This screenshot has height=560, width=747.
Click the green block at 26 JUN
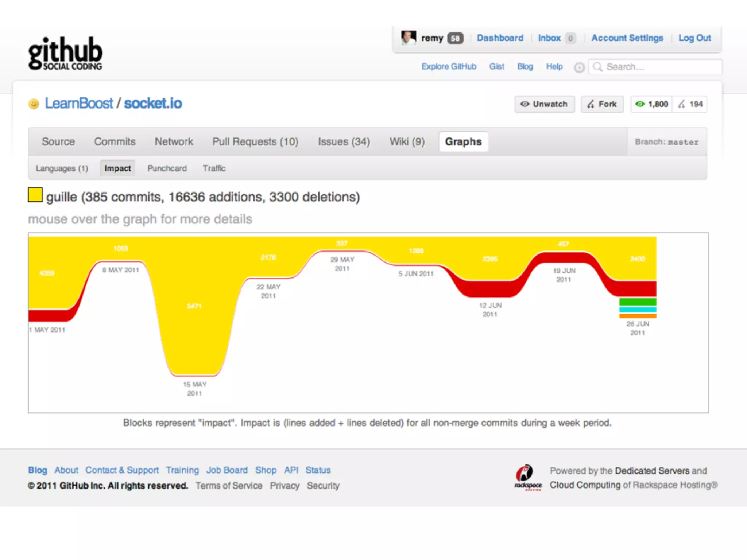pyautogui.click(x=638, y=302)
